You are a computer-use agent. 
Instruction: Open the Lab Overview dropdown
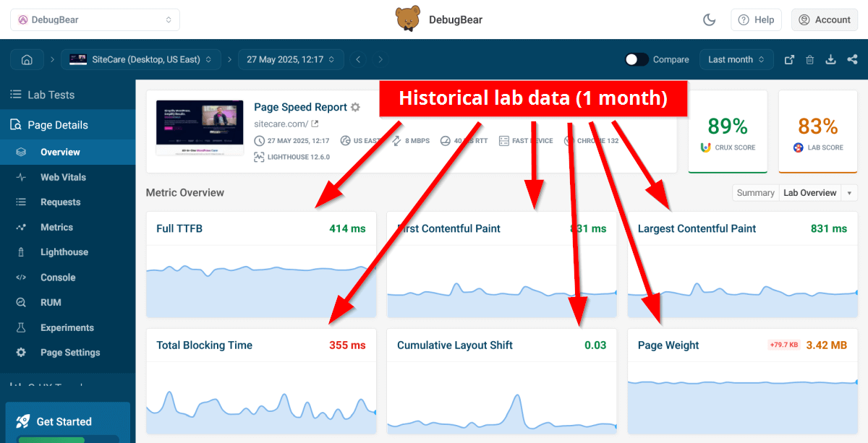coord(818,192)
